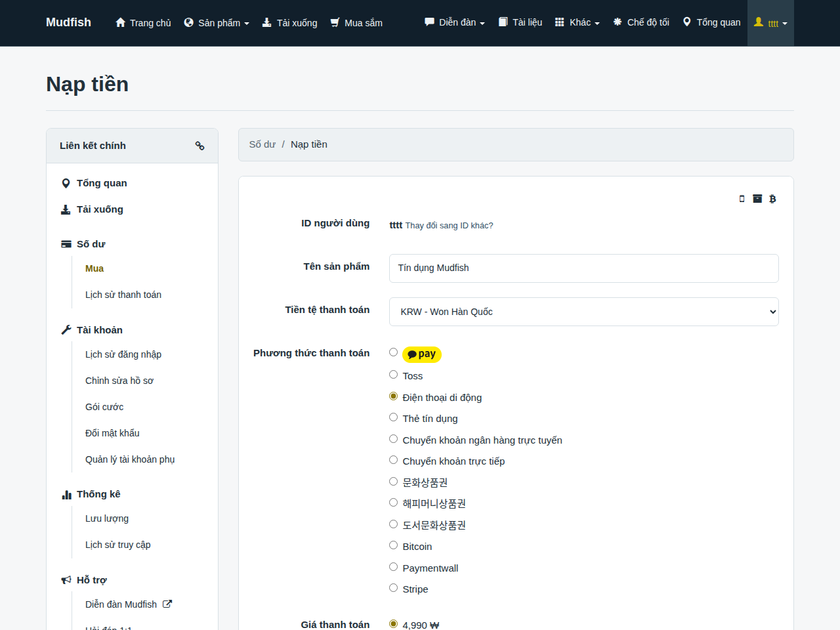The height and width of the screenshot is (630, 840).
Task: Click the download icon beside sidebar Tải xuống
Action: click(x=66, y=210)
